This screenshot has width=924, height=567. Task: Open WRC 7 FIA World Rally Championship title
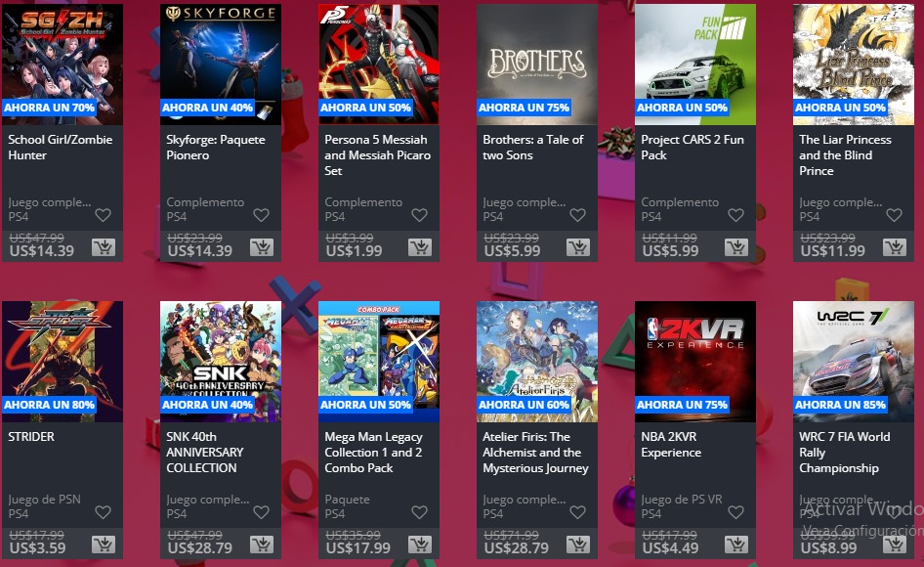coord(845,453)
